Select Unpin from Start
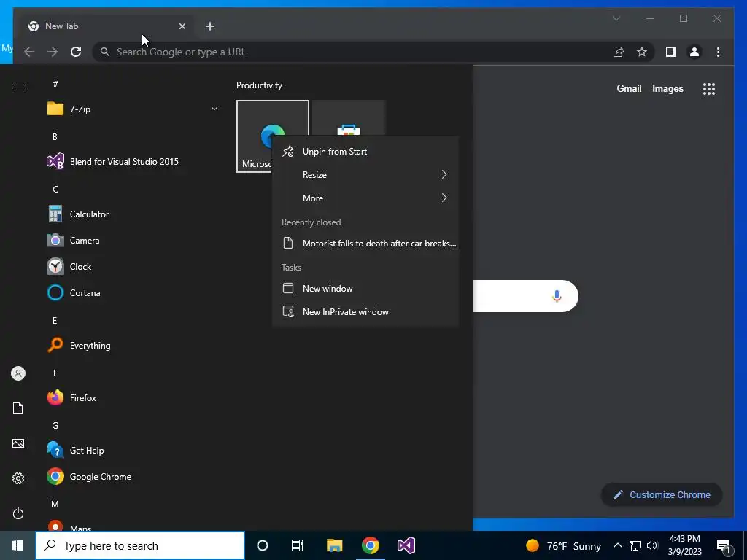747x560 pixels. click(x=365, y=152)
